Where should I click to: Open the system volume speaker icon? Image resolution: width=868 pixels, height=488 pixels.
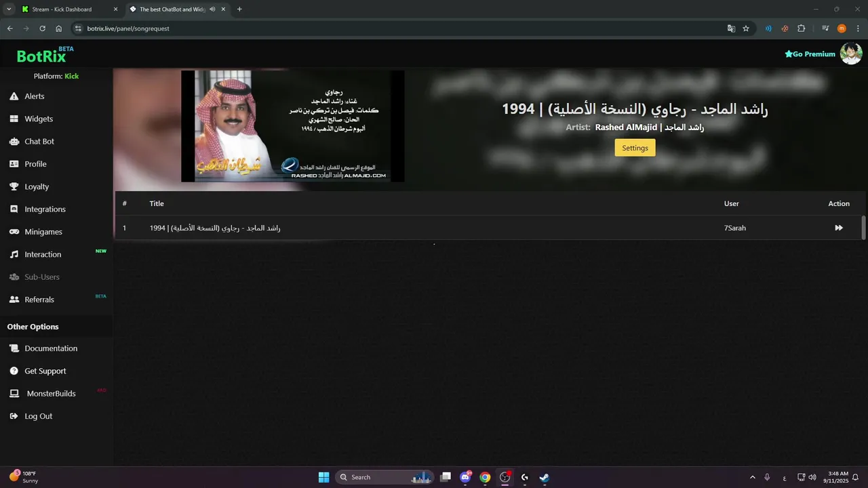tap(812, 477)
